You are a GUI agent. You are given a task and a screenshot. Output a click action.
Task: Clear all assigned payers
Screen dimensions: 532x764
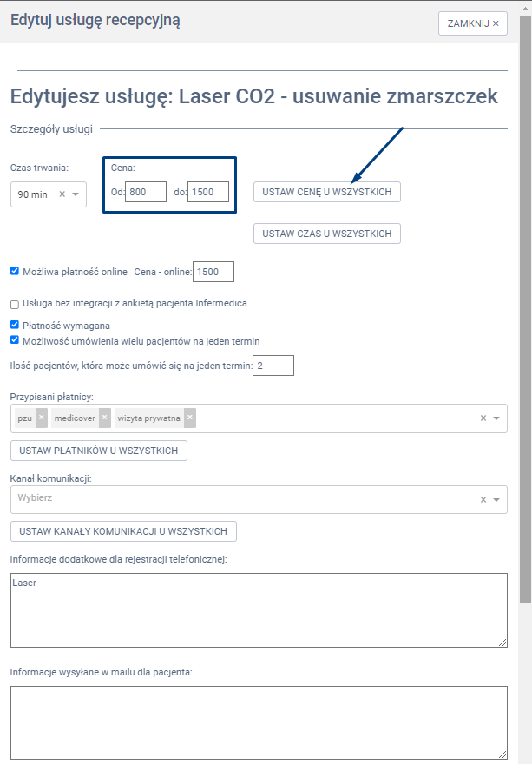pos(483,418)
